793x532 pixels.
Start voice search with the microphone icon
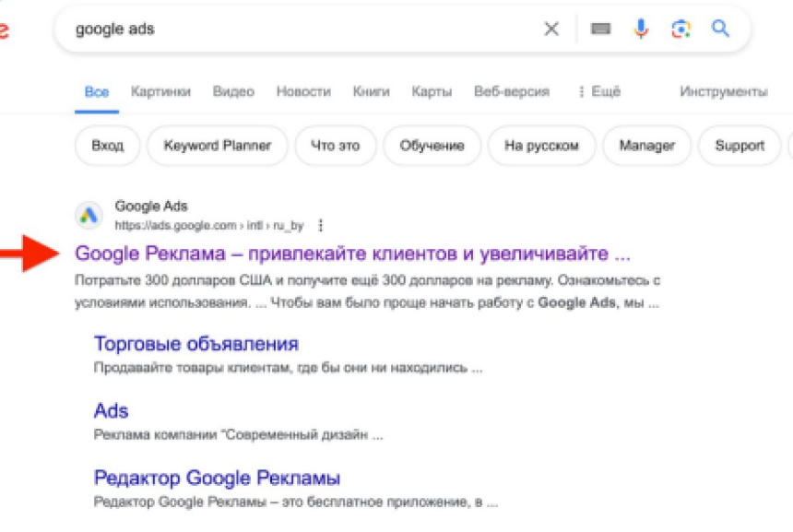point(641,29)
